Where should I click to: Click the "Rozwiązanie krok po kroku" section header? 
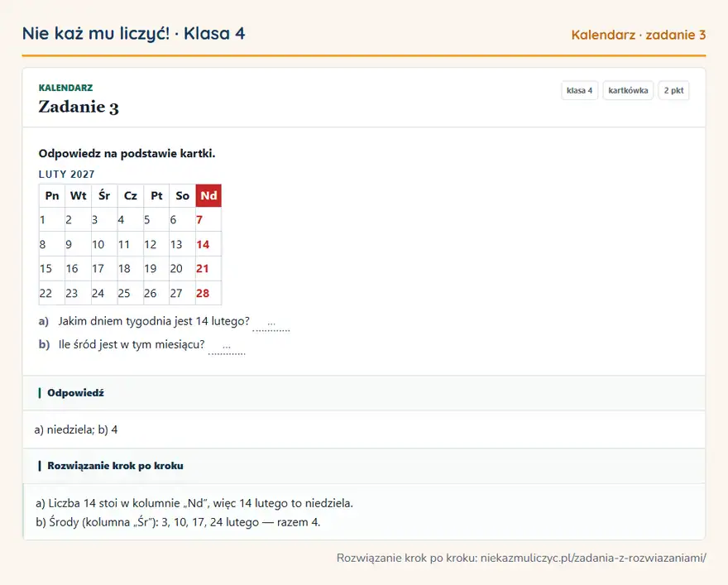pyautogui.click(x=364, y=466)
